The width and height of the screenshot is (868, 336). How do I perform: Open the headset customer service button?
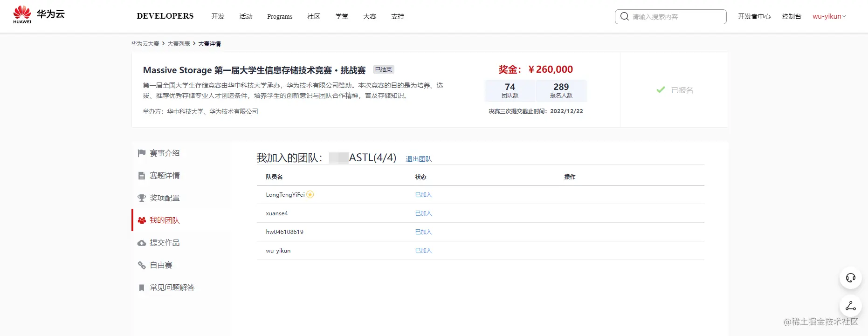tap(850, 278)
